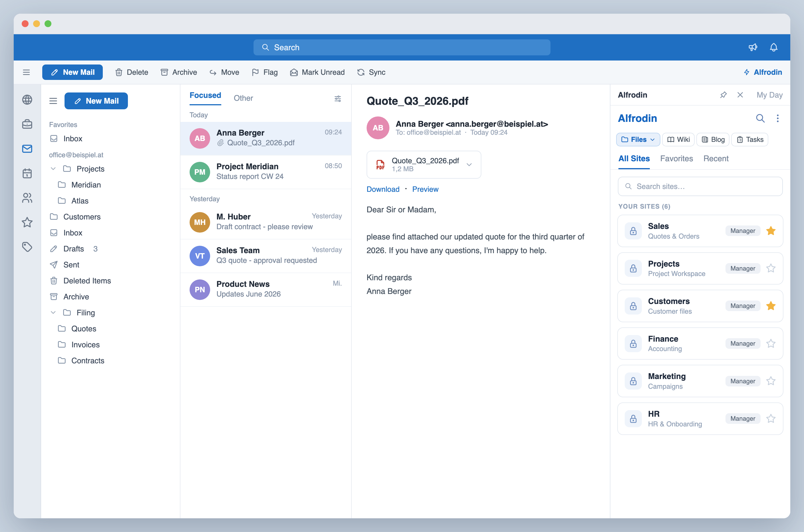804x532 pixels.
Task: Open the star favorites icon in left rail
Action: point(27,222)
